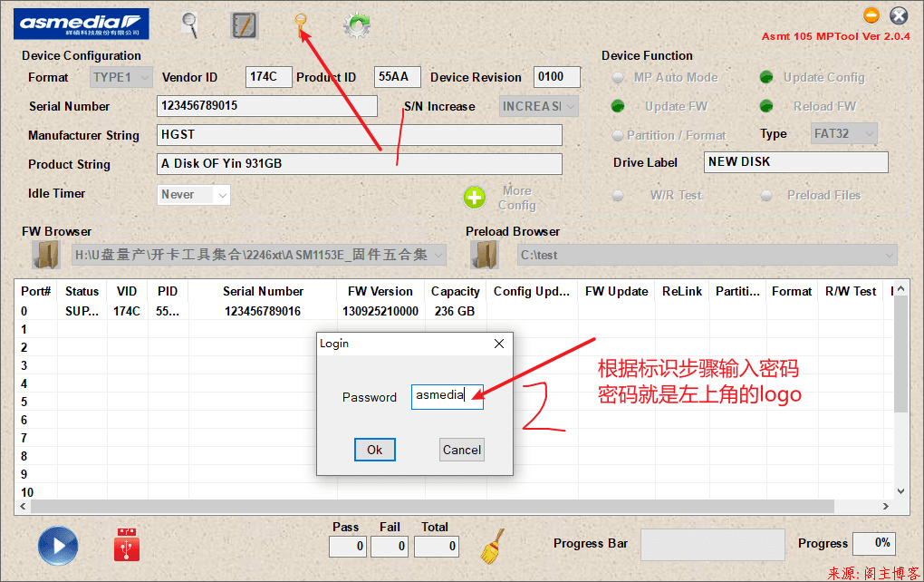Viewport: 924px width, 582px height.
Task: Click the More Config label
Action: 516,199
